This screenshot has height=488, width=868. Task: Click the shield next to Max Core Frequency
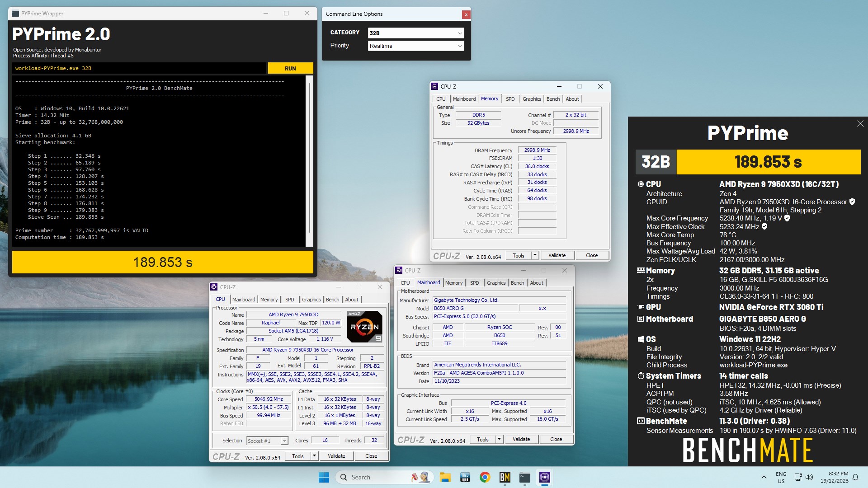tap(787, 218)
